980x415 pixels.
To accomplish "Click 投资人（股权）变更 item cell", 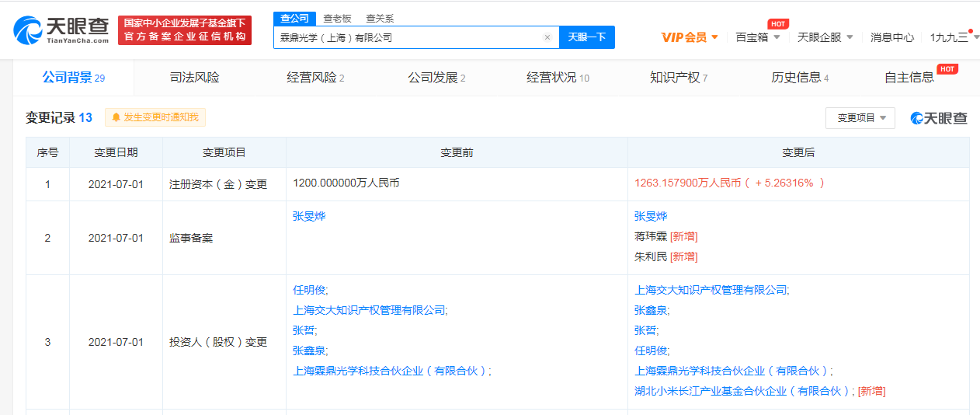I will [x=218, y=342].
